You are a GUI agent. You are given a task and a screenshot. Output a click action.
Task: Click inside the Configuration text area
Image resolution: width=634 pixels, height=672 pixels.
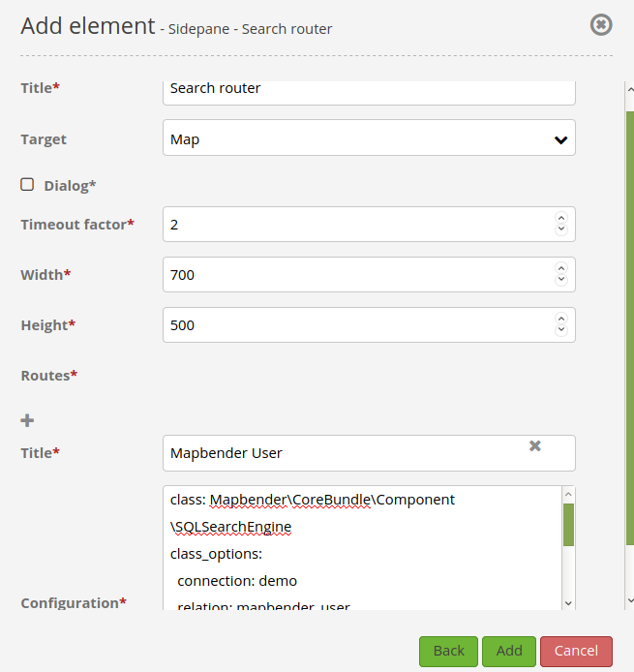click(x=358, y=552)
